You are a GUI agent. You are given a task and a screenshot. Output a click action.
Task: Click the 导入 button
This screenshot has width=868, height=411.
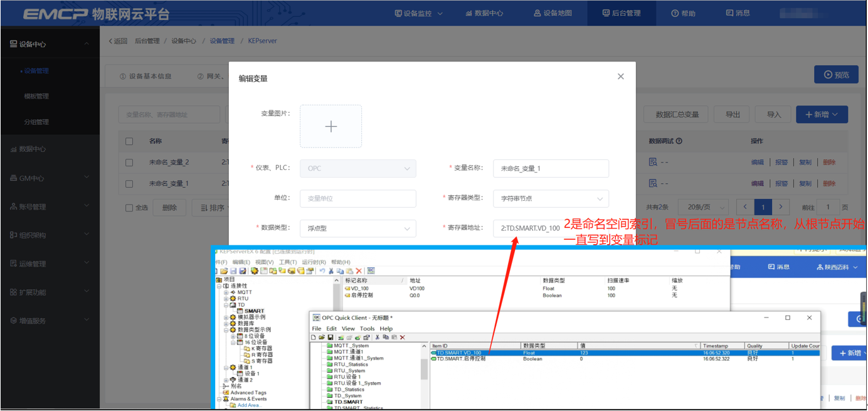coord(773,114)
